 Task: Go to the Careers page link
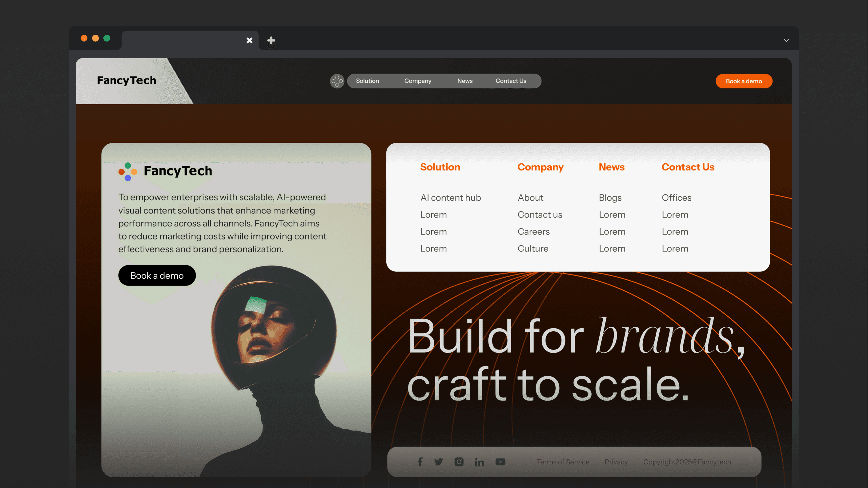click(533, 232)
